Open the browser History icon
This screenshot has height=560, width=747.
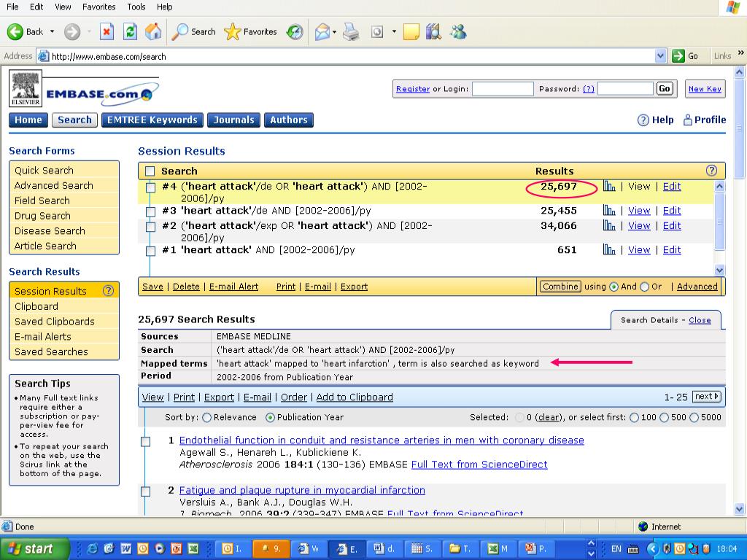point(295,32)
